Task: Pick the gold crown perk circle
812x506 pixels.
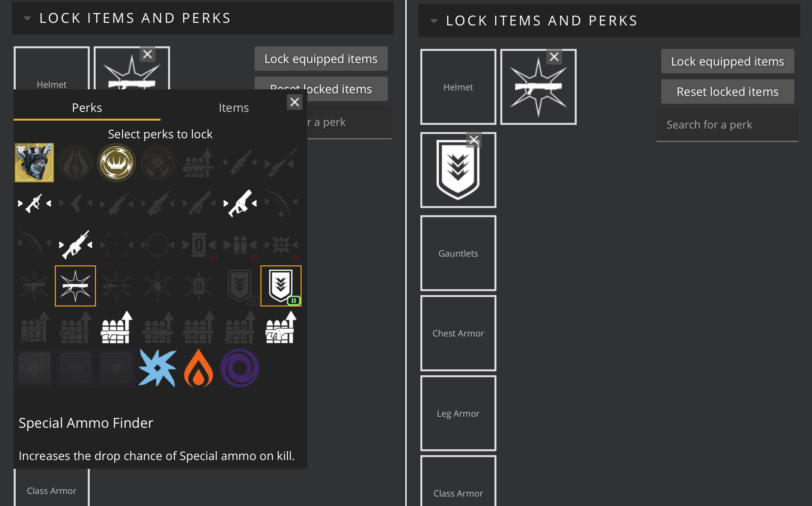Action: (x=116, y=163)
